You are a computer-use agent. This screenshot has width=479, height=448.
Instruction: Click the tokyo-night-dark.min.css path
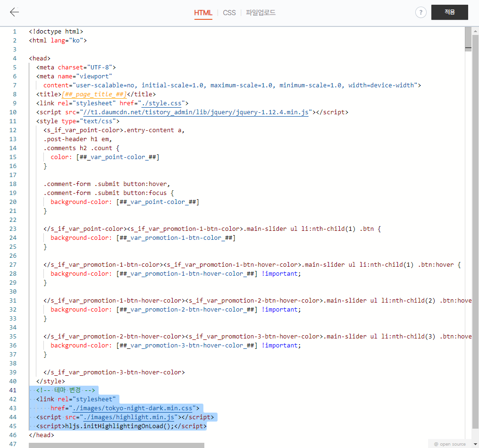click(x=133, y=408)
